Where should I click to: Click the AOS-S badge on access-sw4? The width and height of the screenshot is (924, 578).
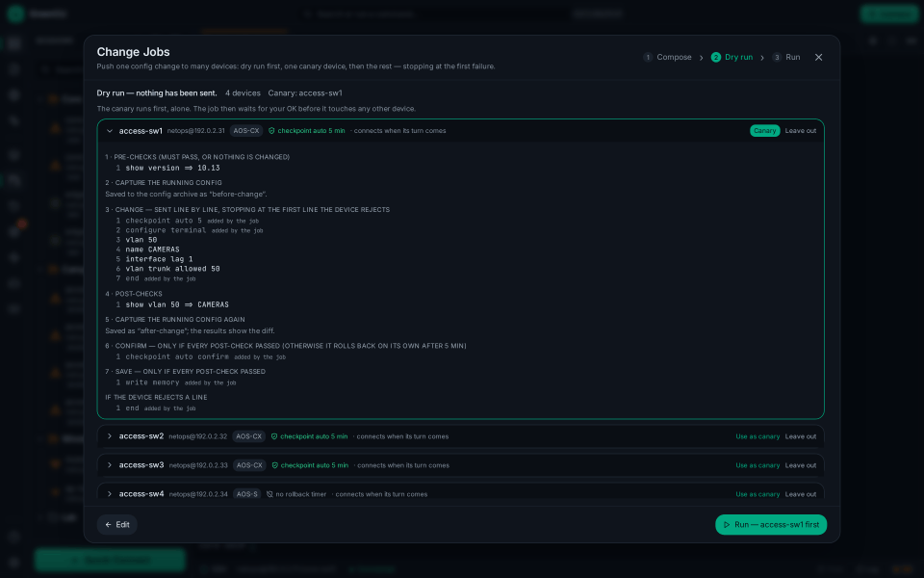[x=247, y=494]
